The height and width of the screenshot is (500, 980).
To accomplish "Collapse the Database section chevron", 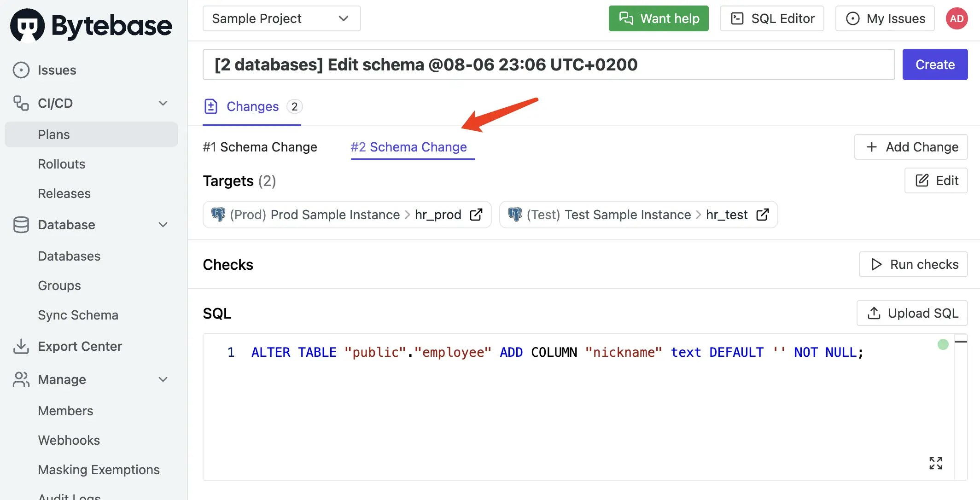I will [163, 225].
